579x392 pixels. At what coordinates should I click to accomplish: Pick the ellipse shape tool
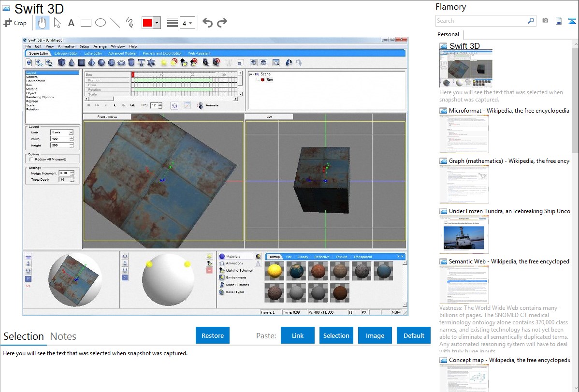101,23
